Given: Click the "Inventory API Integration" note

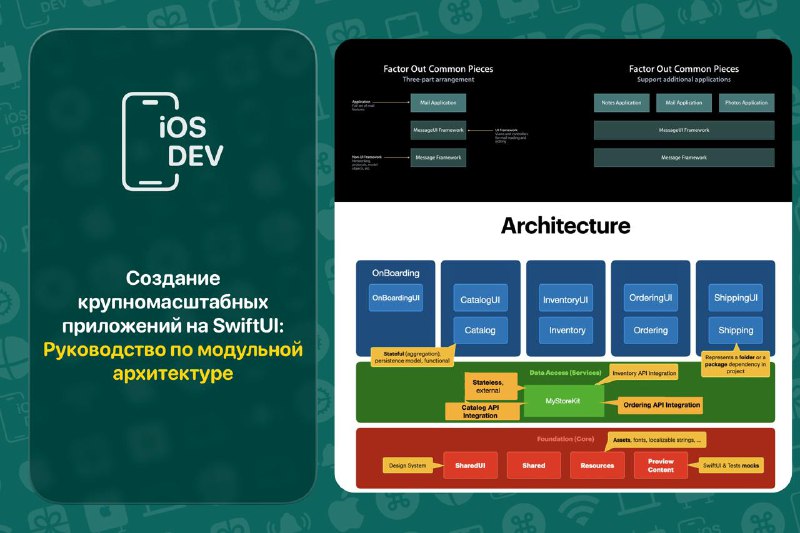Looking at the screenshot, I should click(x=644, y=373).
